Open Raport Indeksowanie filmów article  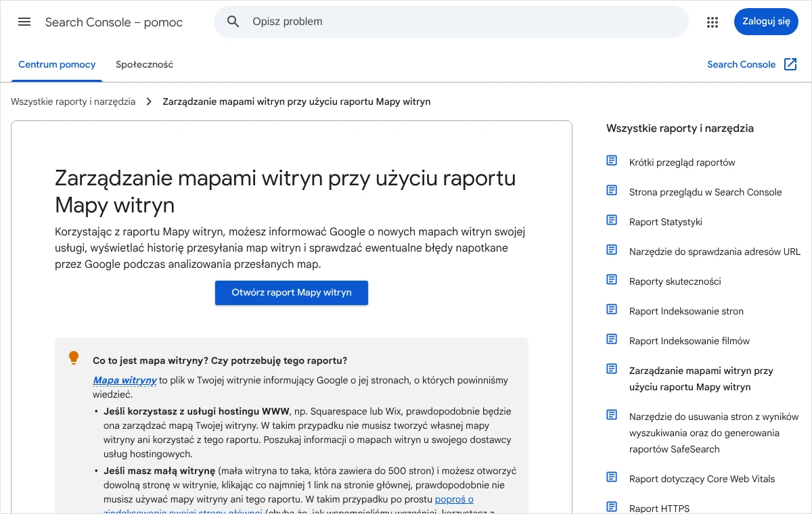[690, 341]
